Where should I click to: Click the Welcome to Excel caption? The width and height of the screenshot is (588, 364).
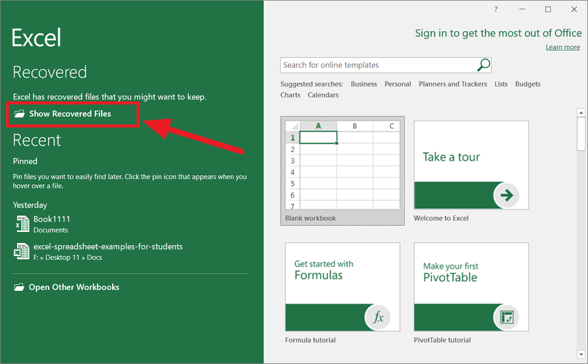point(441,218)
